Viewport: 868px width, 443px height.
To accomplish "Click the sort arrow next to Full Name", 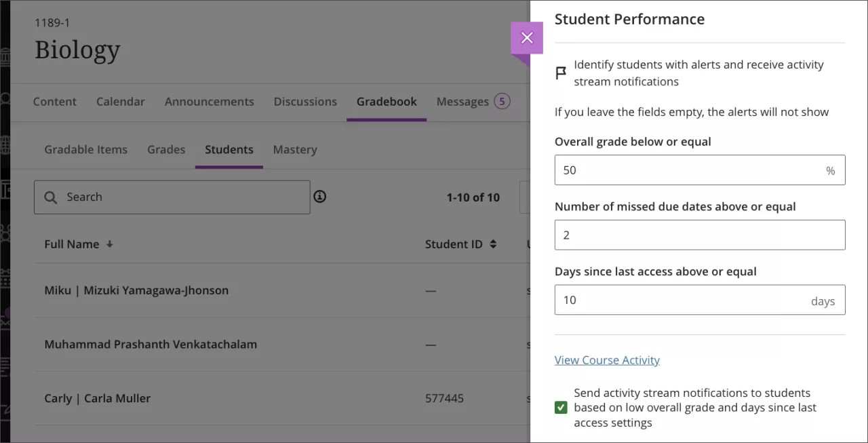I will point(109,244).
